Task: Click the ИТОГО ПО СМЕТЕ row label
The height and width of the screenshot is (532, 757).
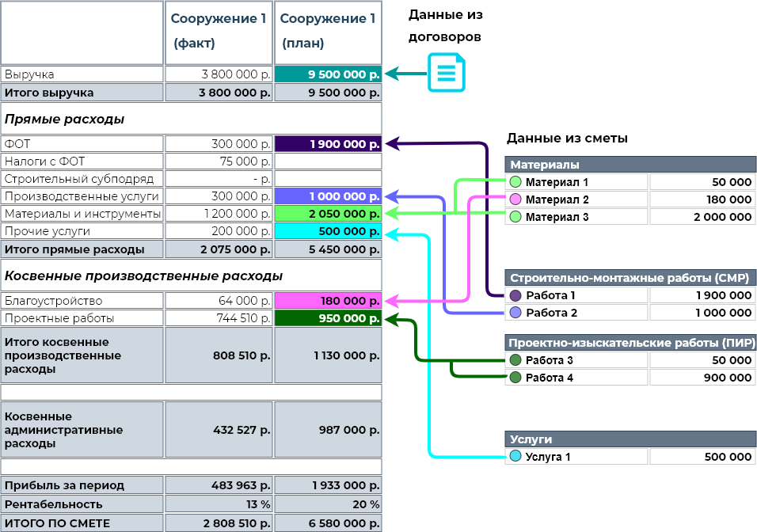Action: click(x=82, y=522)
